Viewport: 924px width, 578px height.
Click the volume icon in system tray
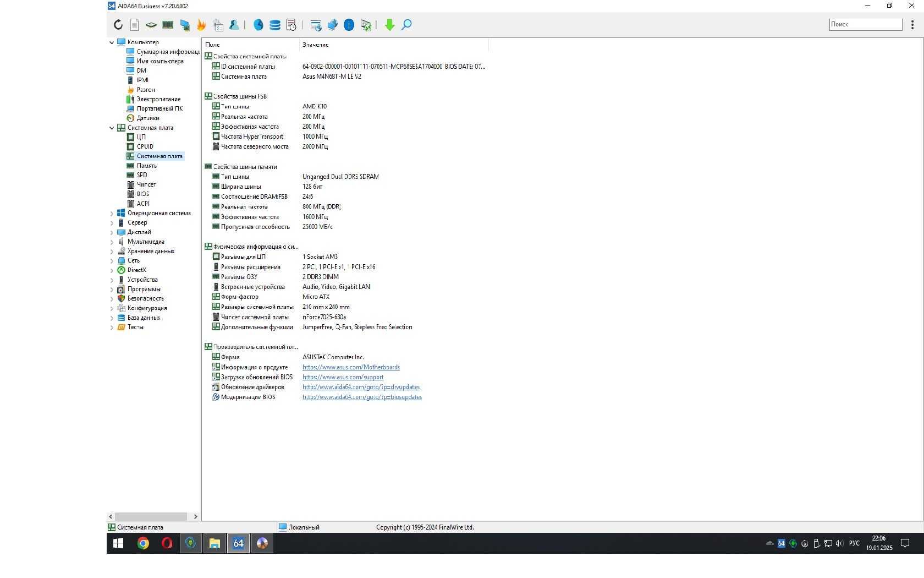(x=839, y=543)
